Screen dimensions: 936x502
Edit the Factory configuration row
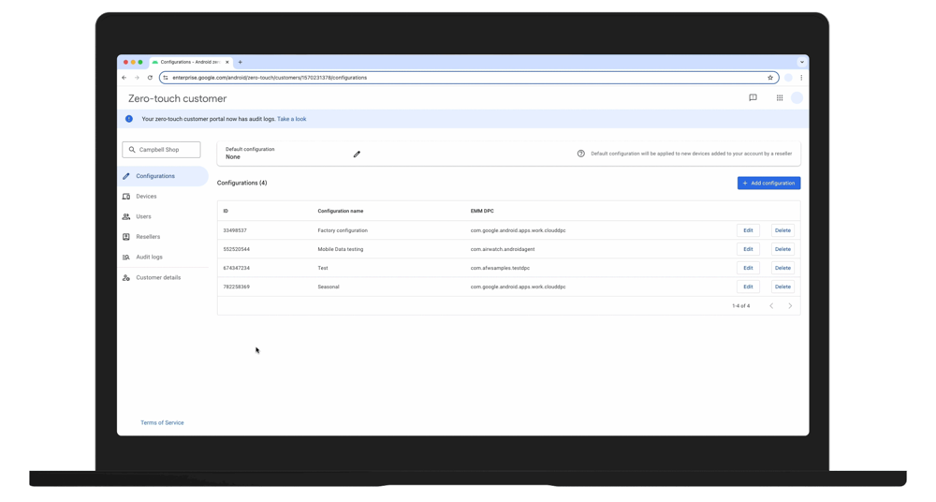click(x=748, y=230)
